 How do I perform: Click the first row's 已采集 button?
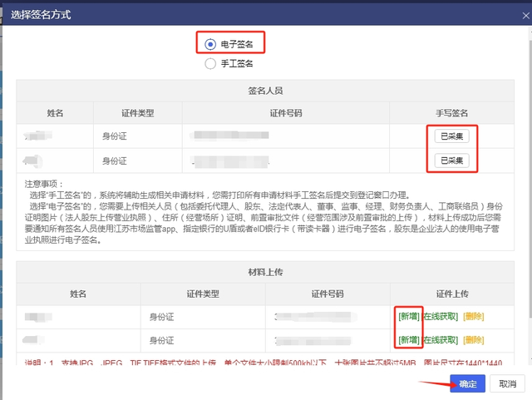pos(452,136)
